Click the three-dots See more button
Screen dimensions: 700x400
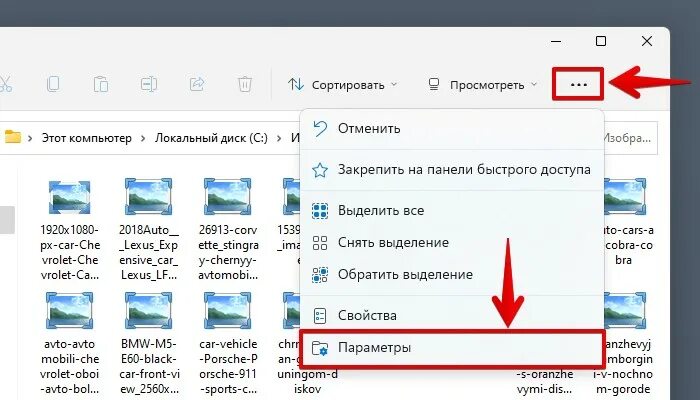pyautogui.click(x=579, y=84)
